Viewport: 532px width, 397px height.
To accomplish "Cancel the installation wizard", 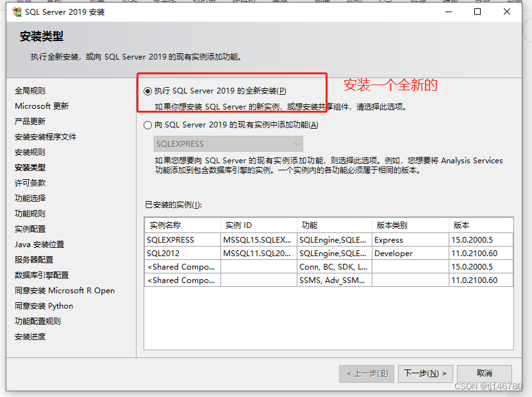I will [x=484, y=373].
